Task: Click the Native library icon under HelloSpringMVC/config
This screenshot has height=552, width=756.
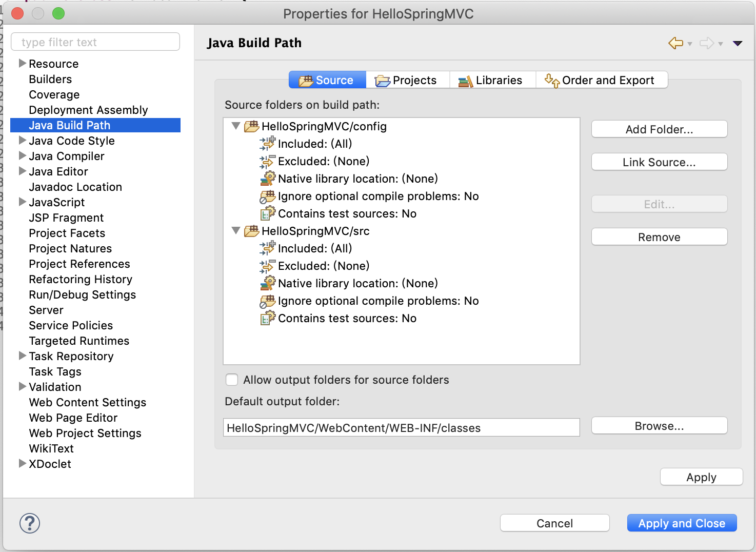Action: pyautogui.click(x=268, y=179)
